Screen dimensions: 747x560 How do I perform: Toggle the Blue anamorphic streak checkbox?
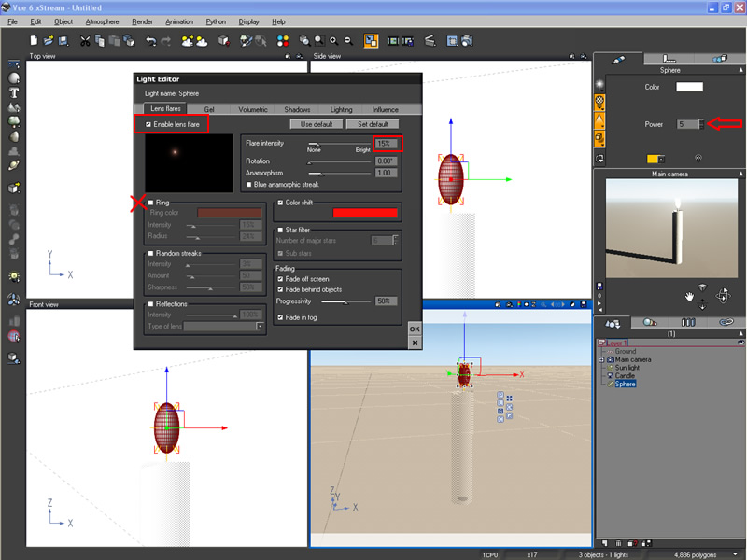point(248,184)
